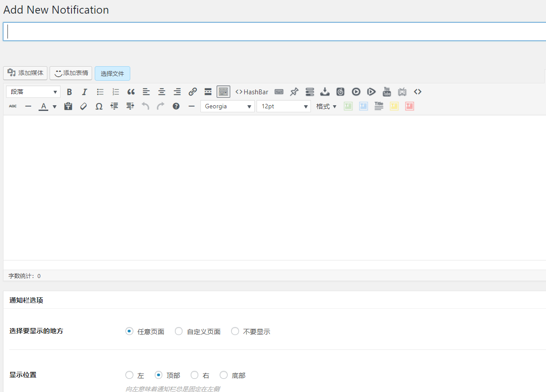The width and height of the screenshot is (546, 392).
Task: Click the stacked rows icon after pushpin
Action: pyautogui.click(x=310, y=92)
